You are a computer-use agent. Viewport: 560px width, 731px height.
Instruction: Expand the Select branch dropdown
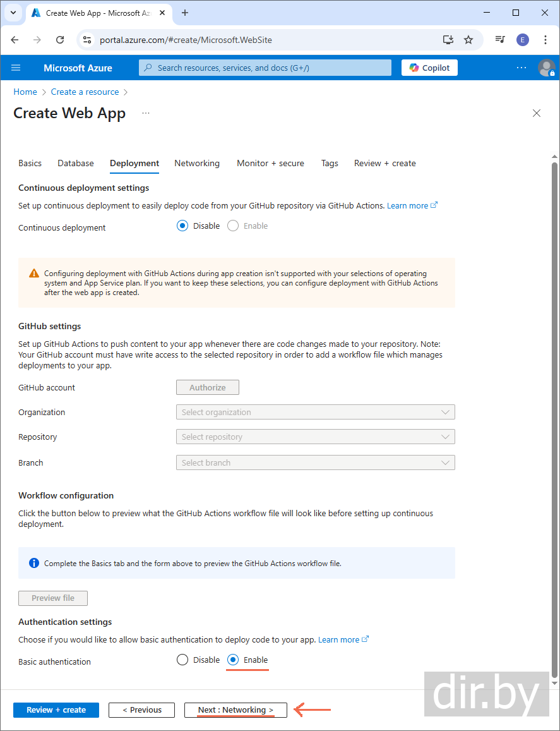pyautogui.click(x=315, y=463)
